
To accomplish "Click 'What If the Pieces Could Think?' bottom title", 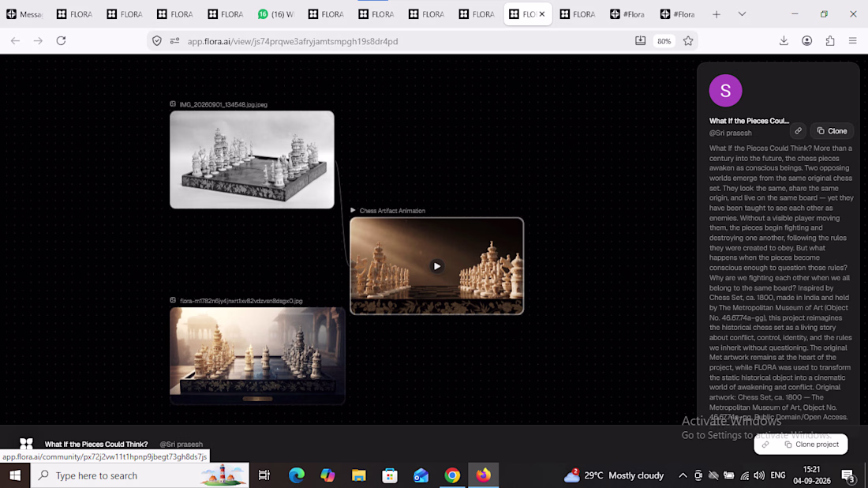I will [x=96, y=445].
